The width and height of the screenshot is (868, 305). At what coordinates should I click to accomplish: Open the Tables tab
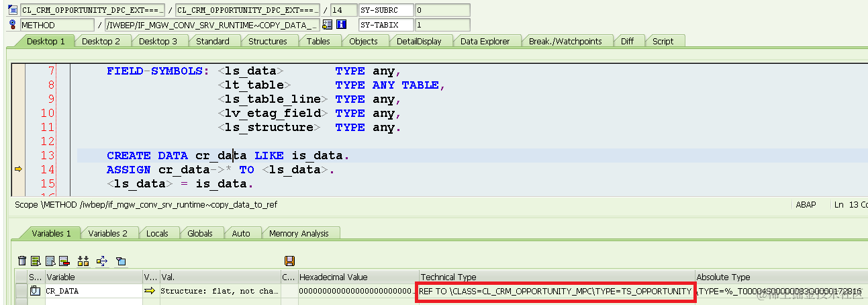coord(318,41)
